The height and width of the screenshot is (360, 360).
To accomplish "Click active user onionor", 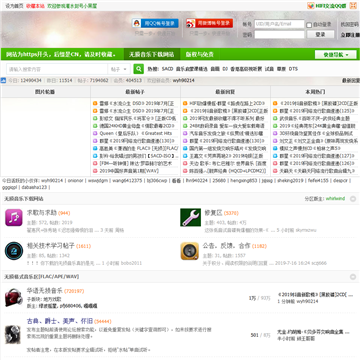I will (75, 180).
